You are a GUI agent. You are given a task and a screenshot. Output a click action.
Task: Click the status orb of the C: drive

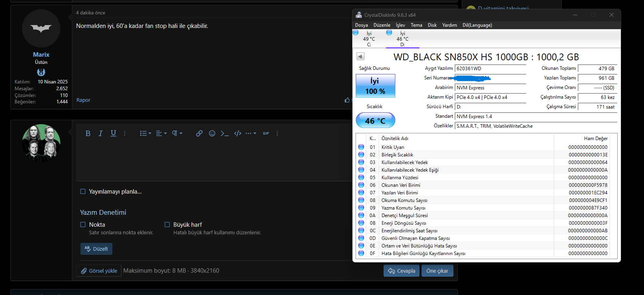click(356, 33)
